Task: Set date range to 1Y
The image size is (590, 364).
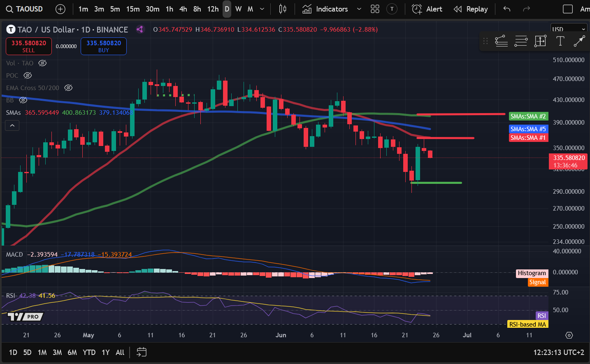Action: [x=106, y=352]
